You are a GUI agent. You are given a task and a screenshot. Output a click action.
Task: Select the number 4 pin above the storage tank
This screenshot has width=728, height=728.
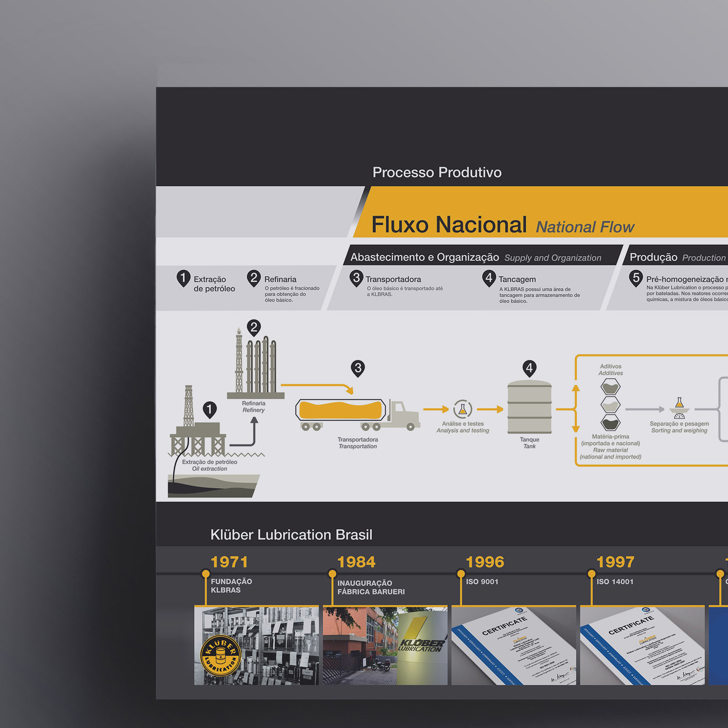(529, 368)
